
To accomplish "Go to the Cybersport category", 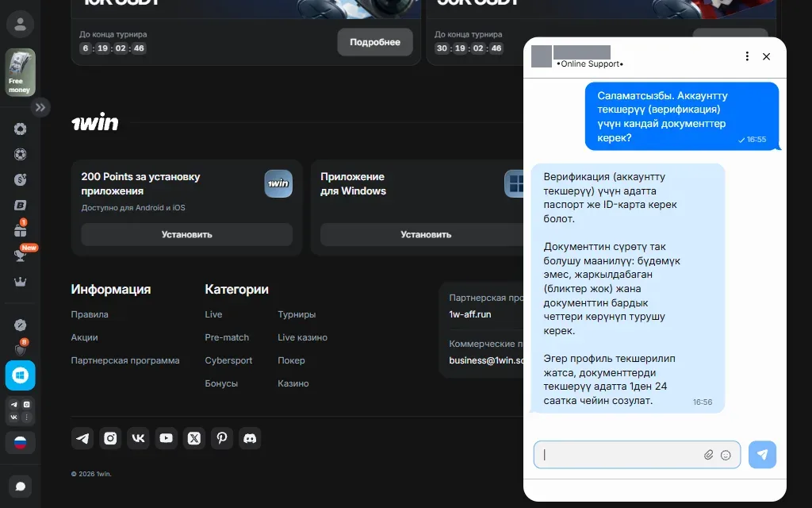I will click(228, 360).
